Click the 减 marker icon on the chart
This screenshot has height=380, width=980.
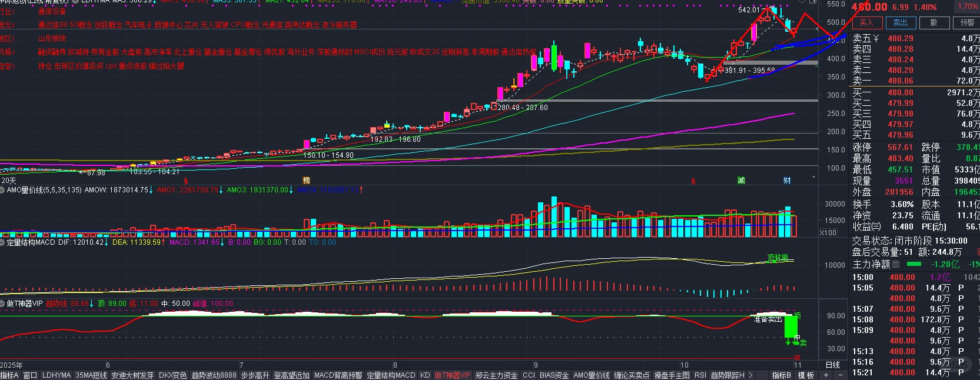click(741, 181)
